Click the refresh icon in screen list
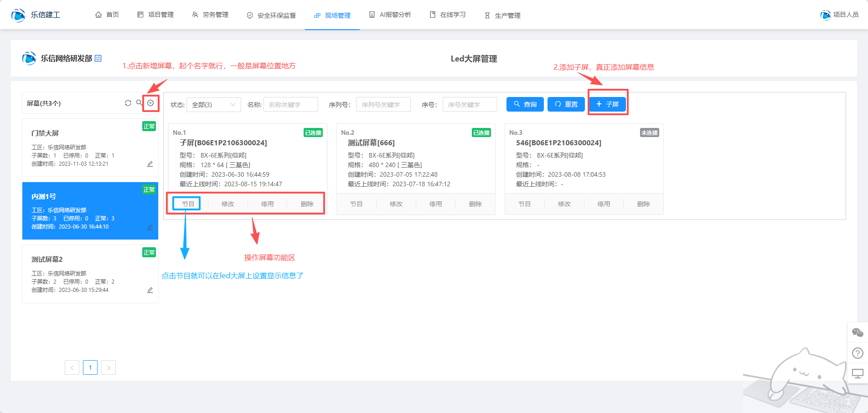The height and width of the screenshot is (413, 868). pyautogui.click(x=128, y=103)
